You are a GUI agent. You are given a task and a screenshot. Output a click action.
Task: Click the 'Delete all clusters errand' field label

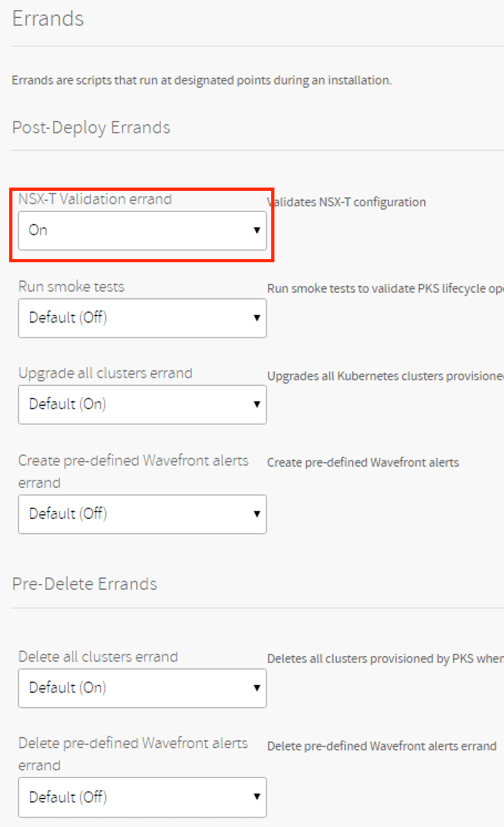(98, 657)
